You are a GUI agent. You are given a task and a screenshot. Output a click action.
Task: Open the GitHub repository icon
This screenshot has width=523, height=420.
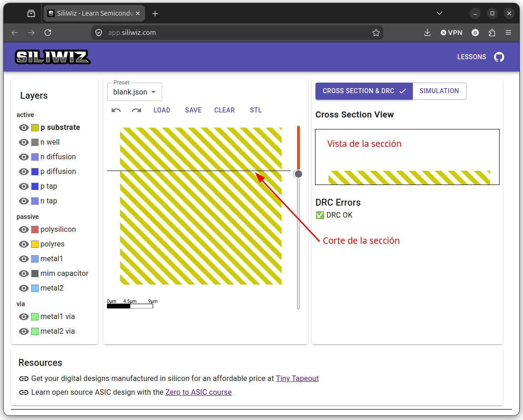pos(499,57)
